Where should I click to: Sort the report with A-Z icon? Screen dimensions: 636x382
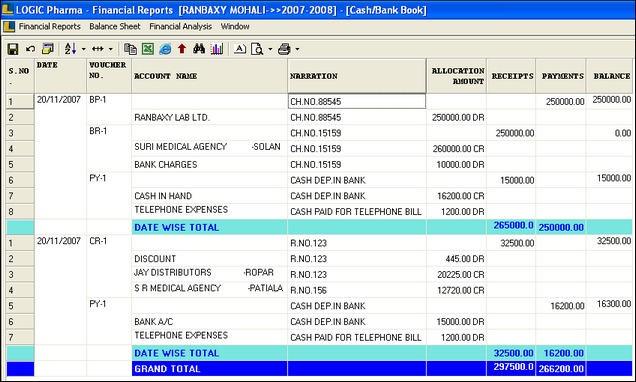coord(70,49)
